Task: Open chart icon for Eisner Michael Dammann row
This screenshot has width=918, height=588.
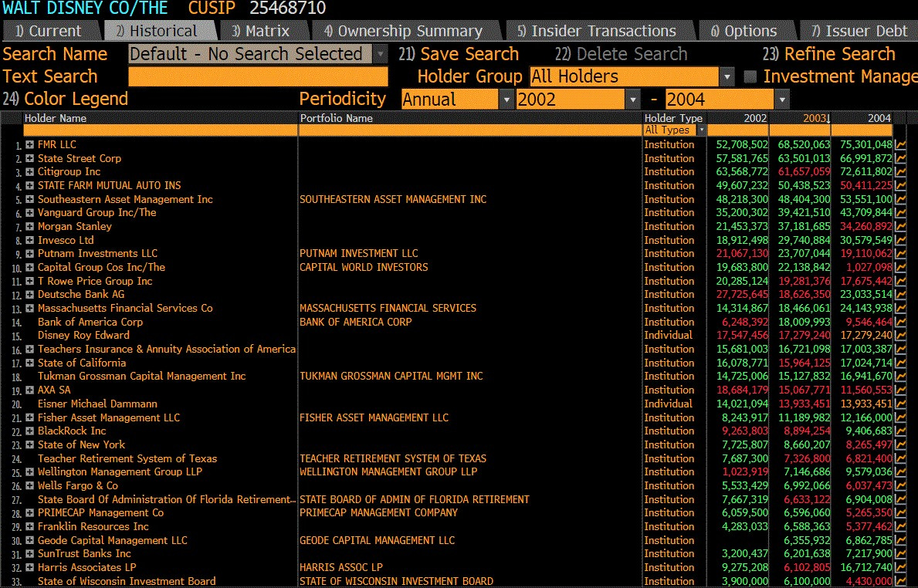Action: (x=900, y=404)
